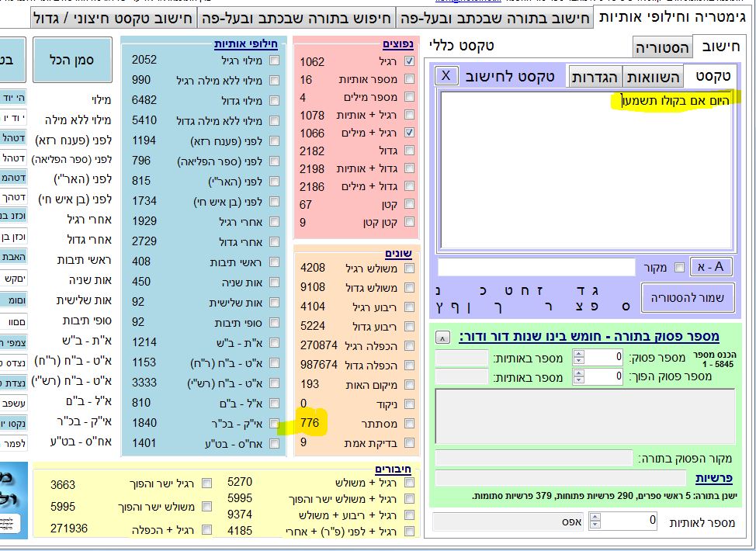Switch to the הסטוריה tab

click(x=661, y=48)
